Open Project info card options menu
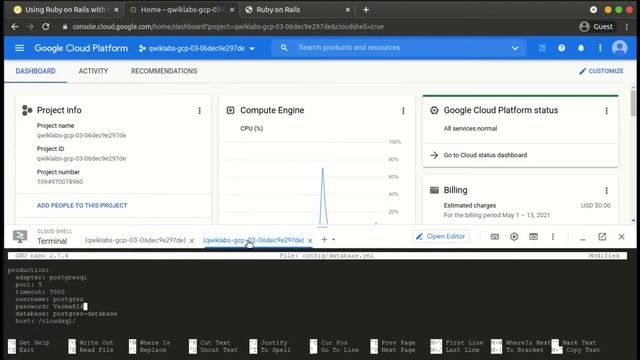640x360 pixels. [200, 111]
